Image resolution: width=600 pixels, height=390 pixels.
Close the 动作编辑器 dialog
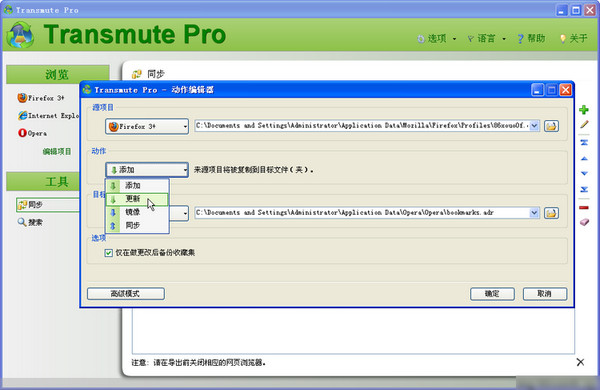click(x=566, y=90)
